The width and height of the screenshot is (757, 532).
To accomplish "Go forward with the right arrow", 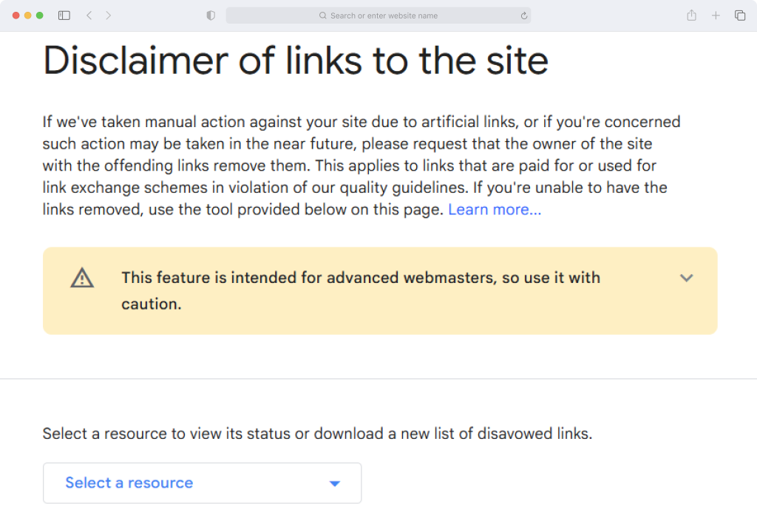I will pyautogui.click(x=108, y=16).
